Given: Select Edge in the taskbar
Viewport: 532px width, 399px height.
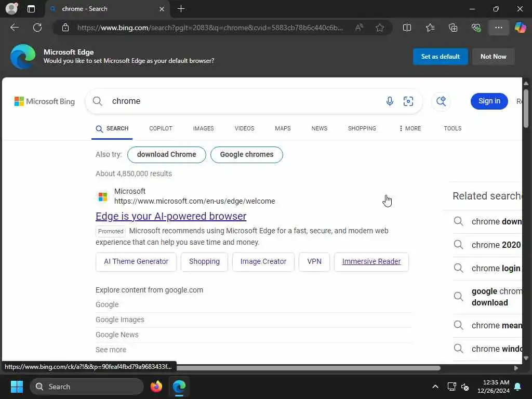Looking at the screenshot, I should tap(179, 387).
